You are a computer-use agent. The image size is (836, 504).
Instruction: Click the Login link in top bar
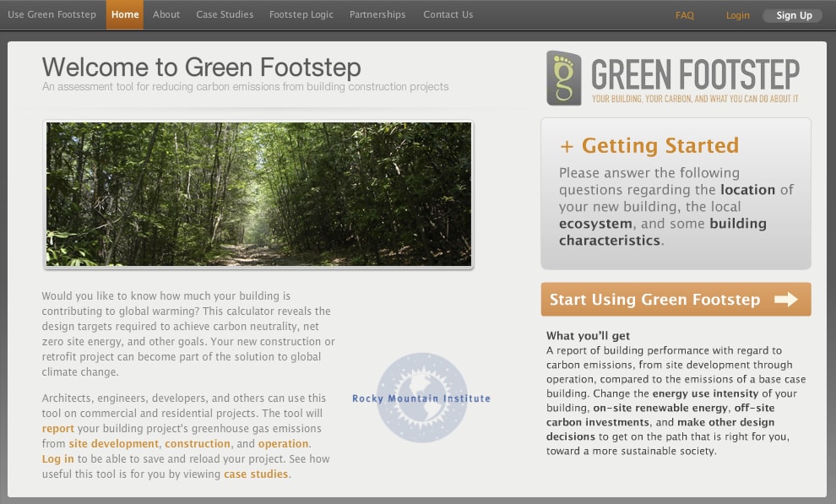737,15
